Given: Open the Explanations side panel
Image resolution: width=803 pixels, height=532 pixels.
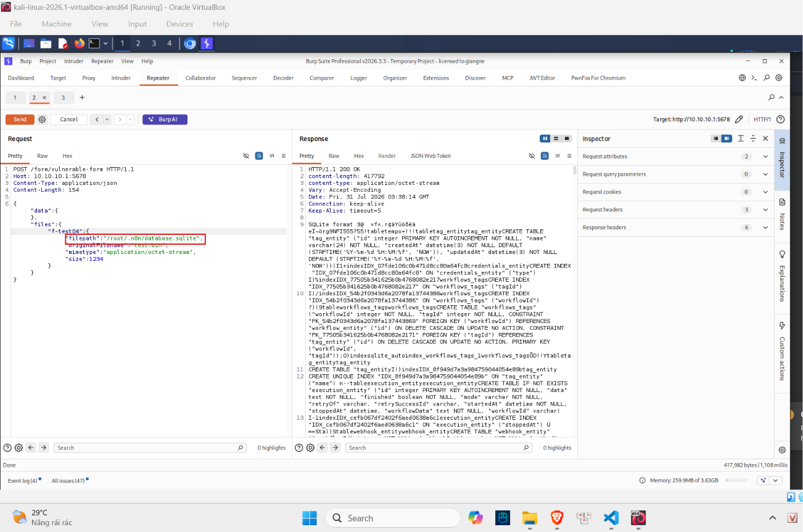Looking at the screenshot, I should (782, 276).
